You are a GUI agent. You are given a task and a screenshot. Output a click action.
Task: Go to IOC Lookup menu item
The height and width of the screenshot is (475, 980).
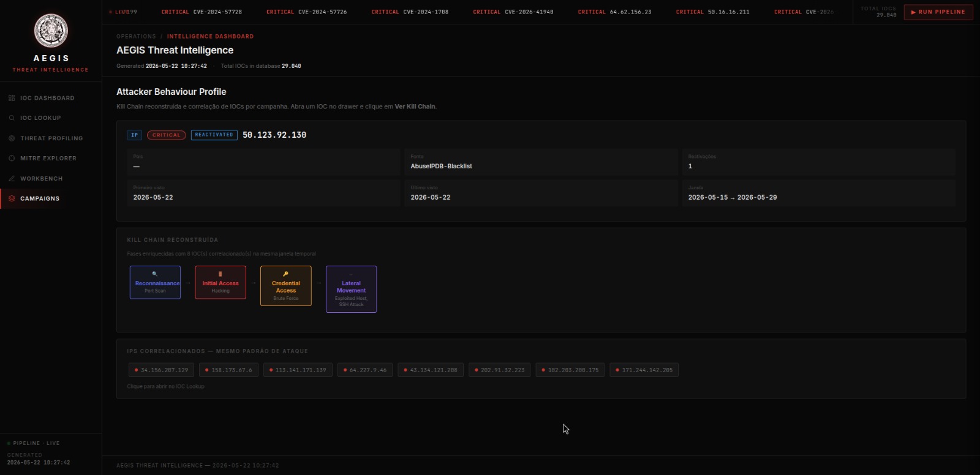pos(51,118)
